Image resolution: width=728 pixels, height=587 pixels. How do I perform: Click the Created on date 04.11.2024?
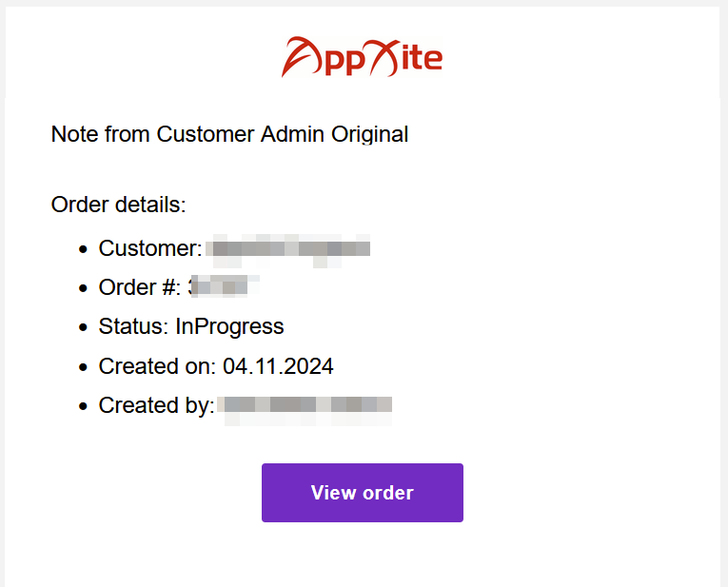(x=278, y=366)
